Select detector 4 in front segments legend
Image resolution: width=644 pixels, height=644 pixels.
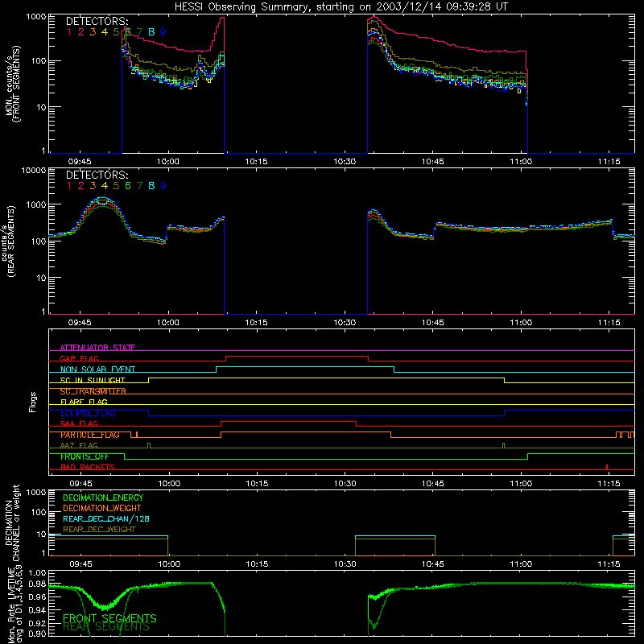(105, 32)
